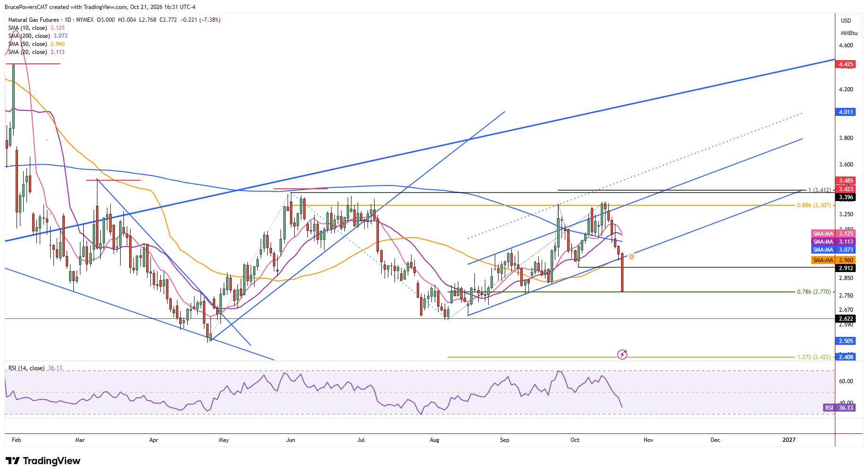Screen dimensions: 868x475
Task: Click the 1 (3.412) Fibonacci label
Action: (819, 190)
